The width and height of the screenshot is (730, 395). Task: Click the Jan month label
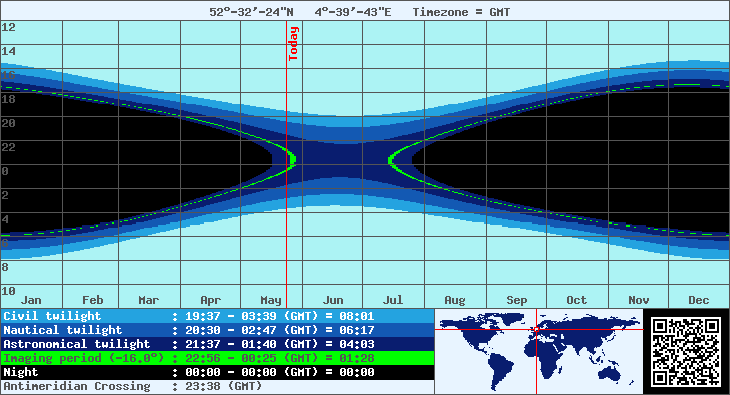click(x=31, y=300)
